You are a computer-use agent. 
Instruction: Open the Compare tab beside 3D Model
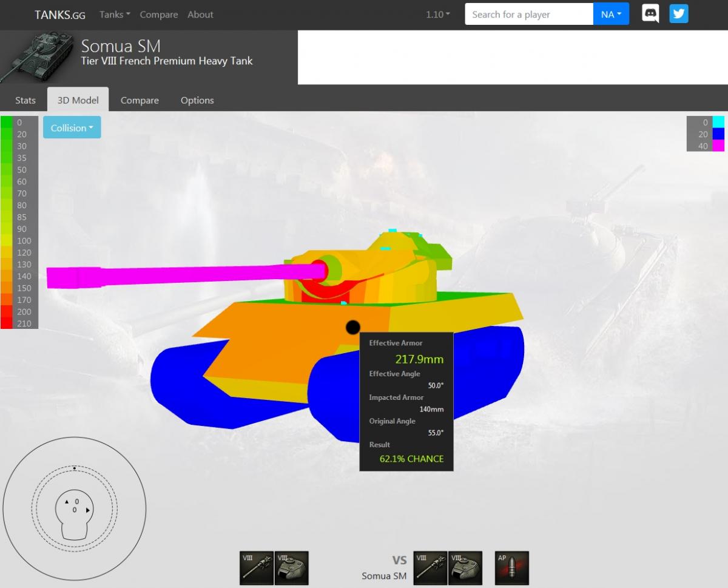tap(140, 100)
